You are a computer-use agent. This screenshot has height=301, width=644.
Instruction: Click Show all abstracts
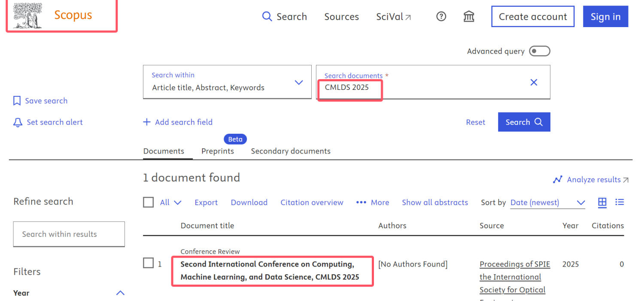click(435, 203)
